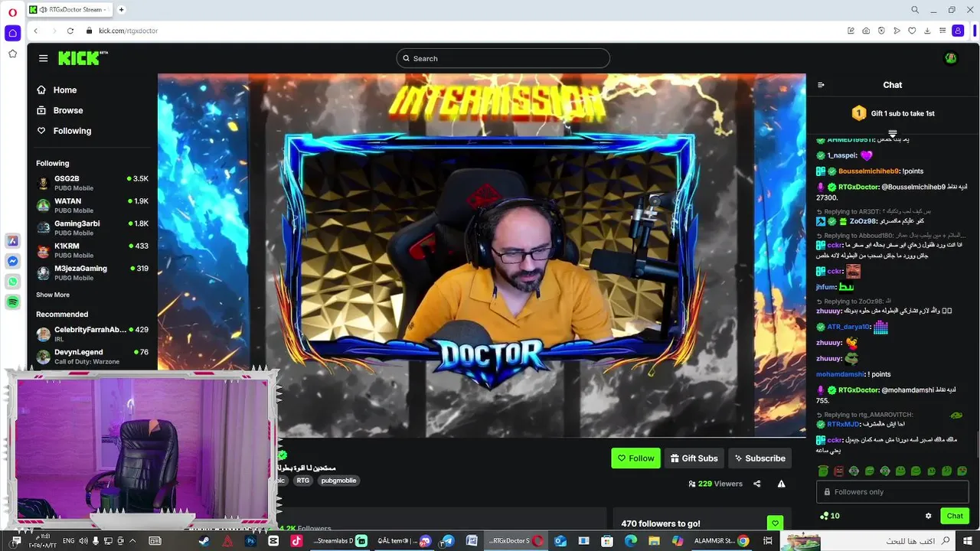Collapse the chat panel with arrow icon
Image resolution: width=980 pixels, height=551 pixels.
[x=821, y=85]
